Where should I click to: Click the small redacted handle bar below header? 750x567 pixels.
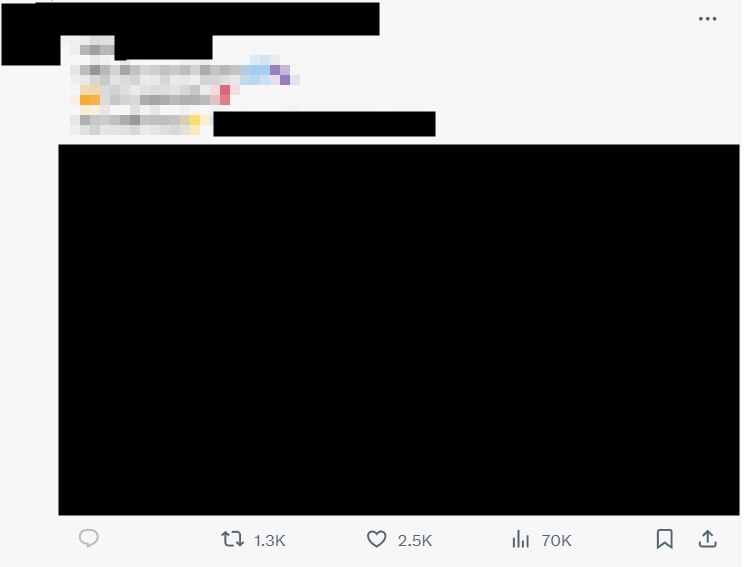click(163, 48)
